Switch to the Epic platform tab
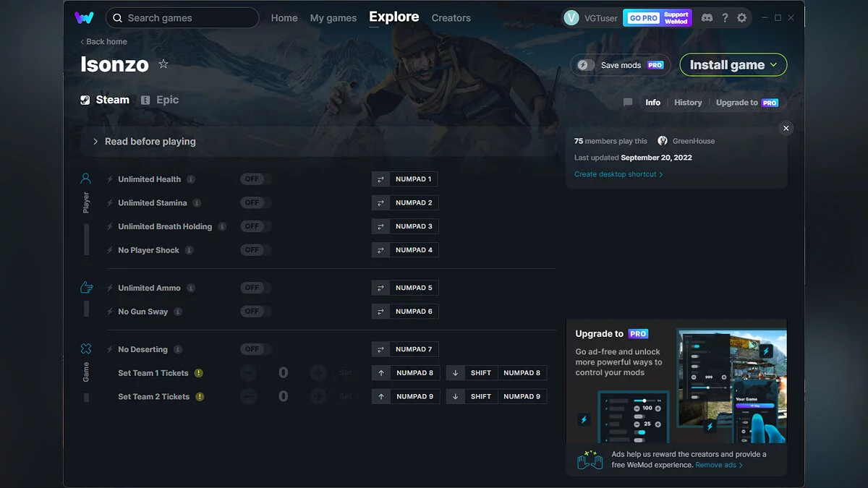 click(160, 100)
